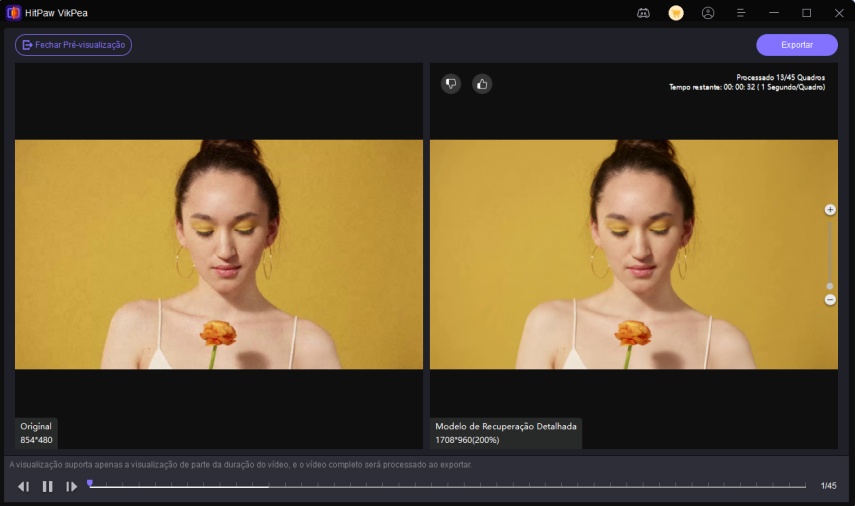Click the preview notice text about exporting
855x506 pixels.
tap(240, 465)
